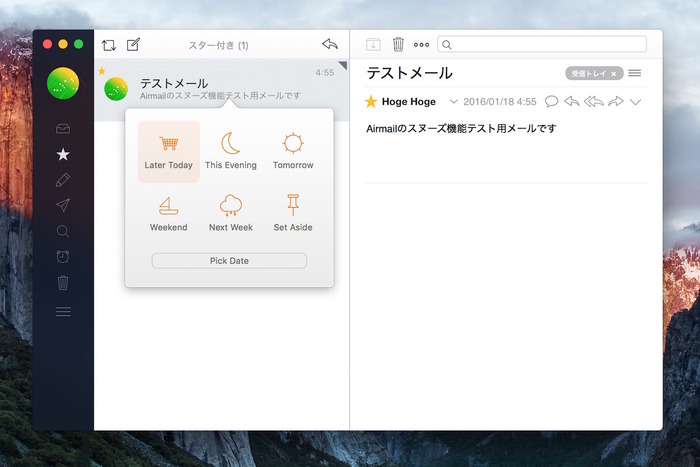Viewport: 700px width, 467px height.
Task: Click the message body text in reader
Action: [x=461, y=129]
